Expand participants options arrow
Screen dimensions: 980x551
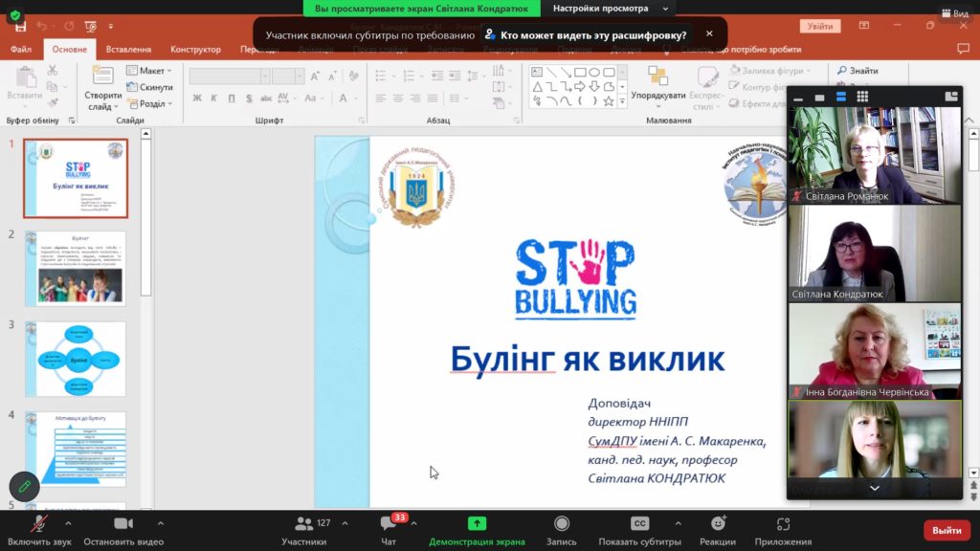pyautogui.click(x=345, y=523)
